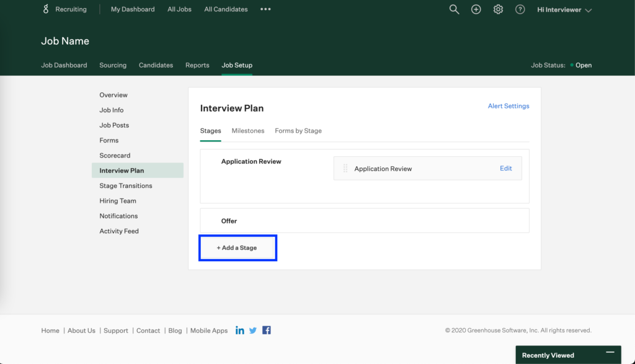The height and width of the screenshot is (364, 635).
Task: Open the Facebook icon in the footer
Action: (266, 331)
